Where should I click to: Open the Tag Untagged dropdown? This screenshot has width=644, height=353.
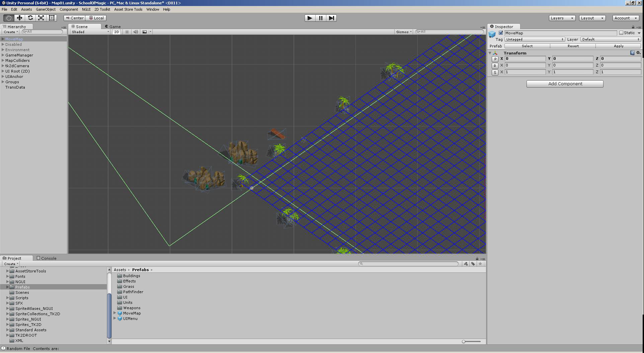535,39
